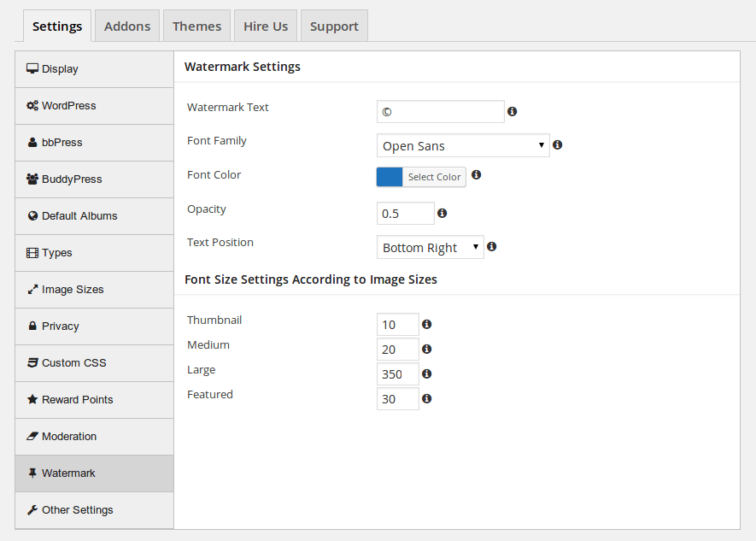Focus the Watermark Text input field
The height and width of the screenshot is (541, 756).
point(441,111)
